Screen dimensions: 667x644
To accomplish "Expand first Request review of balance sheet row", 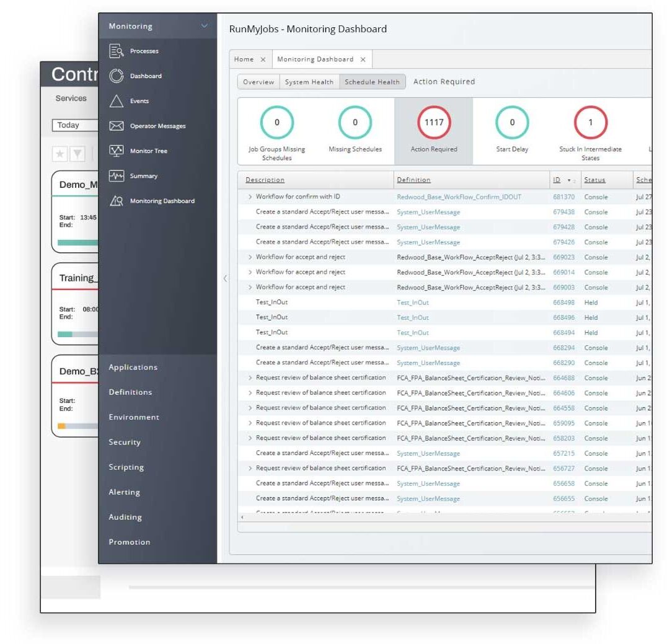I will coord(250,377).
